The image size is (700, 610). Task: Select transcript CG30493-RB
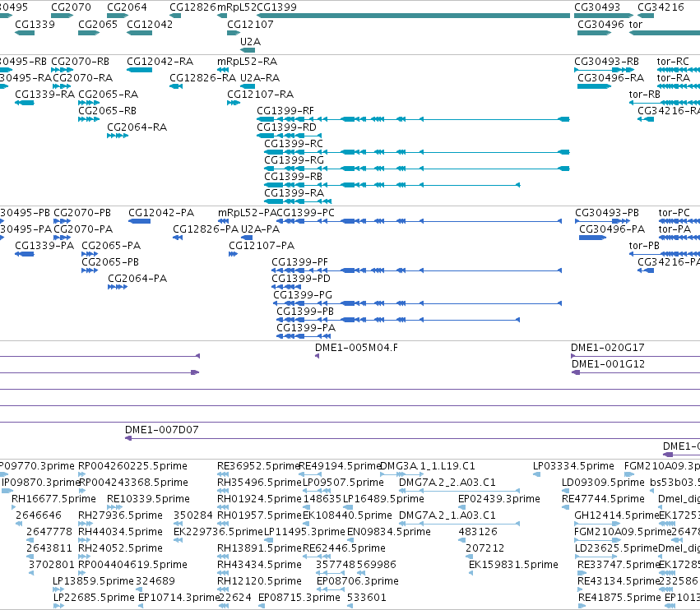tap(607, 62)
